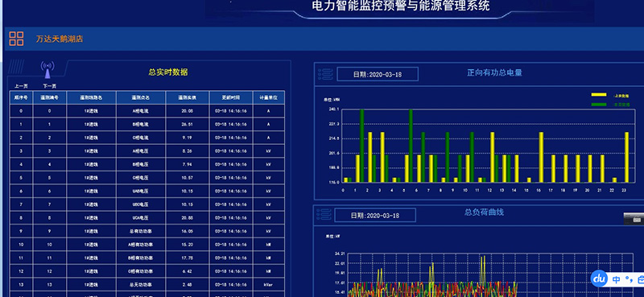The image size is (644, 297).
Task: Toggle the '中' Chinese input mode indicator
Action: 617,280
